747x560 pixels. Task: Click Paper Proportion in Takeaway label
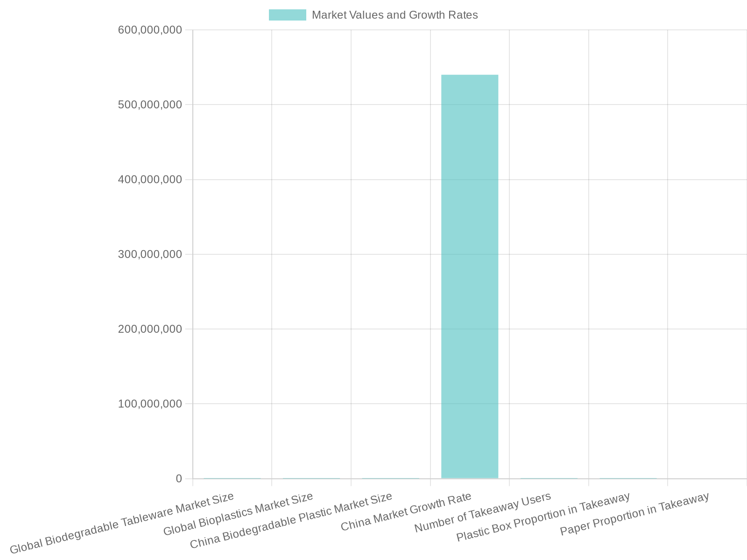pyautogui.click(x=634, y=514)
